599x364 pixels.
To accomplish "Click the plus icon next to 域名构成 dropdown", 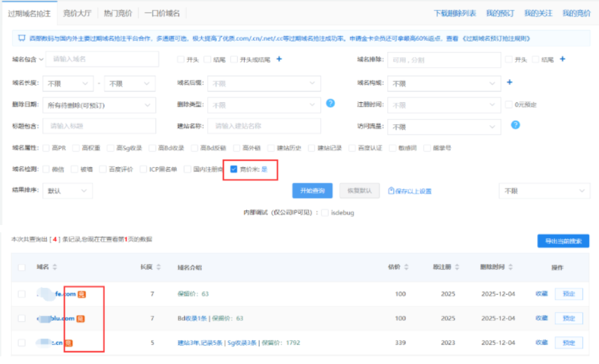I will pyautogui.click(x=509, y=82).
